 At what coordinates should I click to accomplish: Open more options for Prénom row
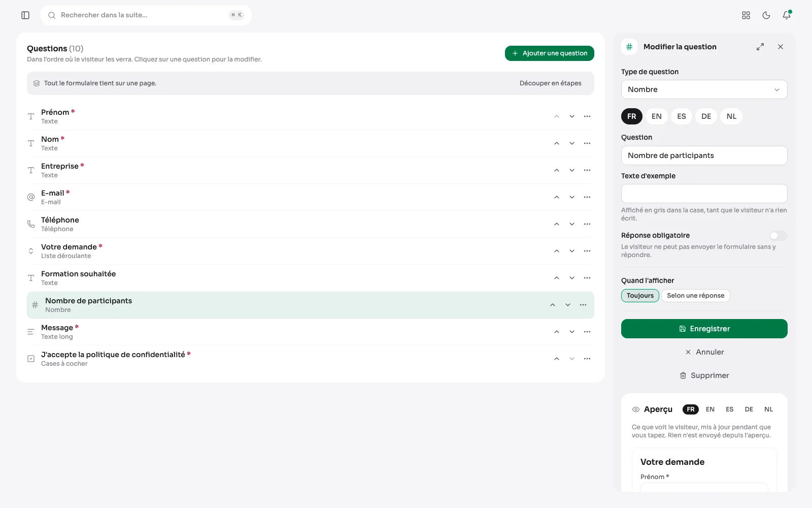point(587,116)
